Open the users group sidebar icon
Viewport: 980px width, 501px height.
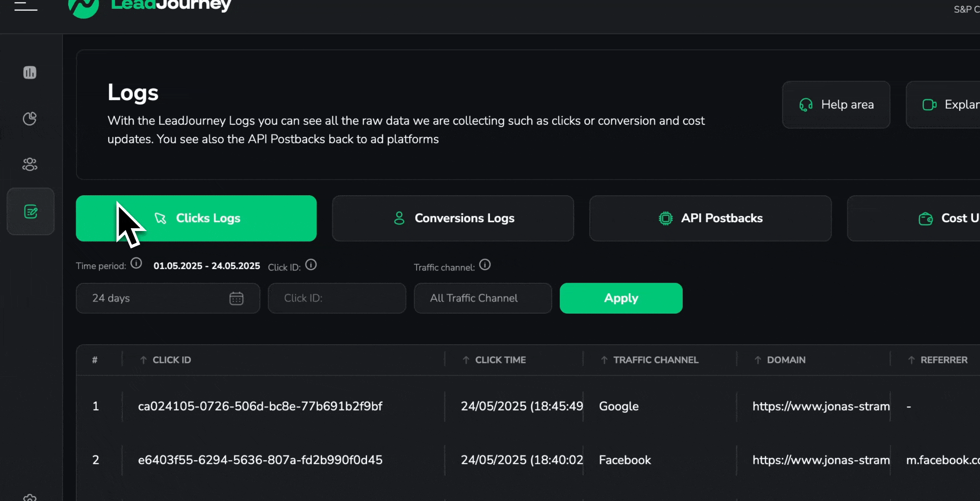point(30,164)
